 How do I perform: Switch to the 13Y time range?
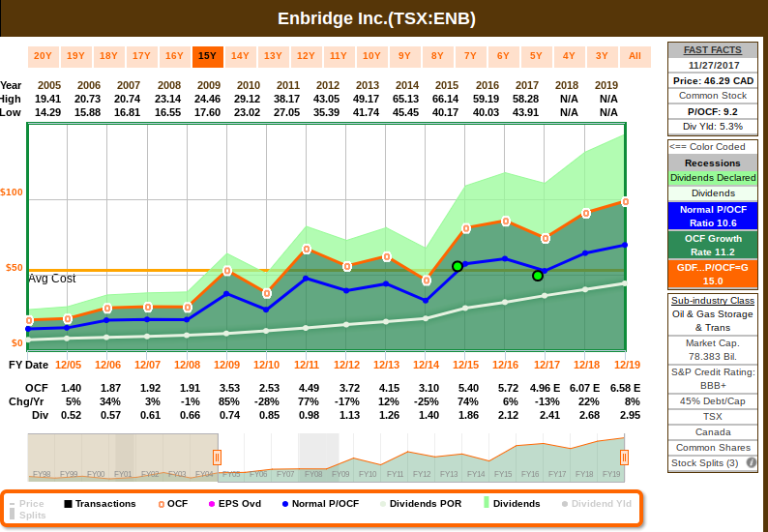tap(273, 56)
